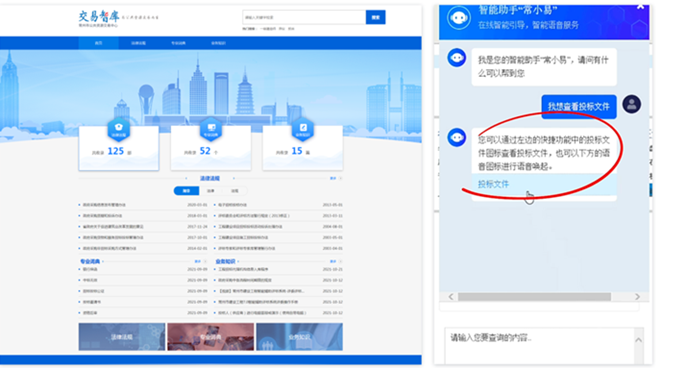Click the user avatar beside 我想查看投标文件
This screenshot has height=368, width=686.
(x=631, y=104)
